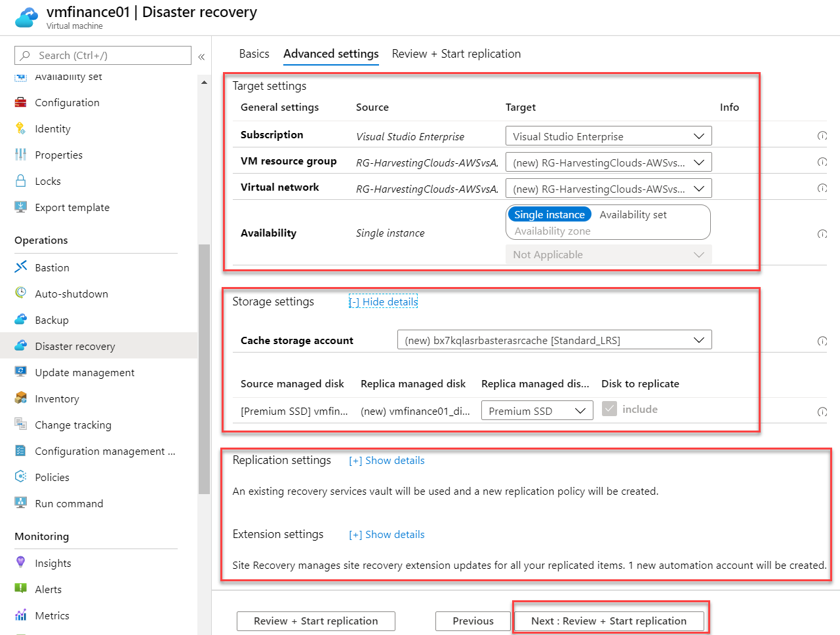Collapse sidebar with double chevron icon
The height and width of the screenshot is (635, 840).
tap(201, 56)
